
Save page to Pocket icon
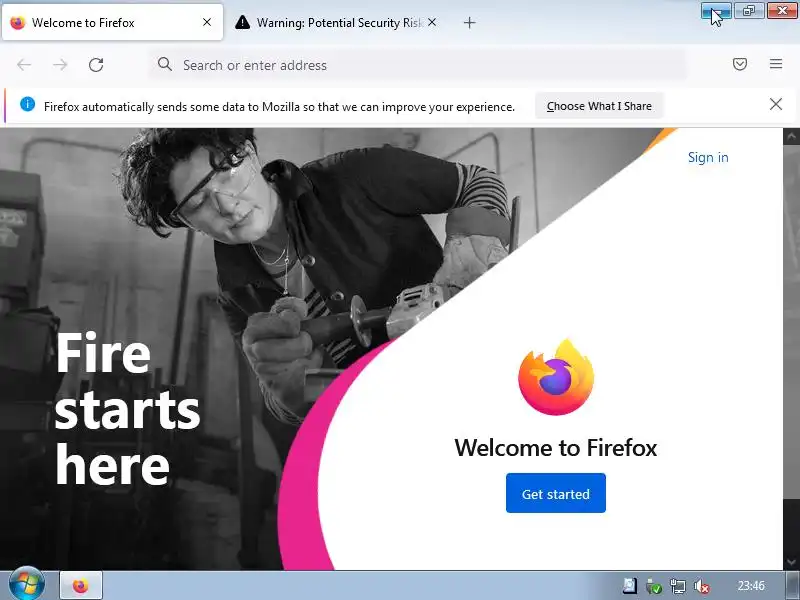click(740, 64)
